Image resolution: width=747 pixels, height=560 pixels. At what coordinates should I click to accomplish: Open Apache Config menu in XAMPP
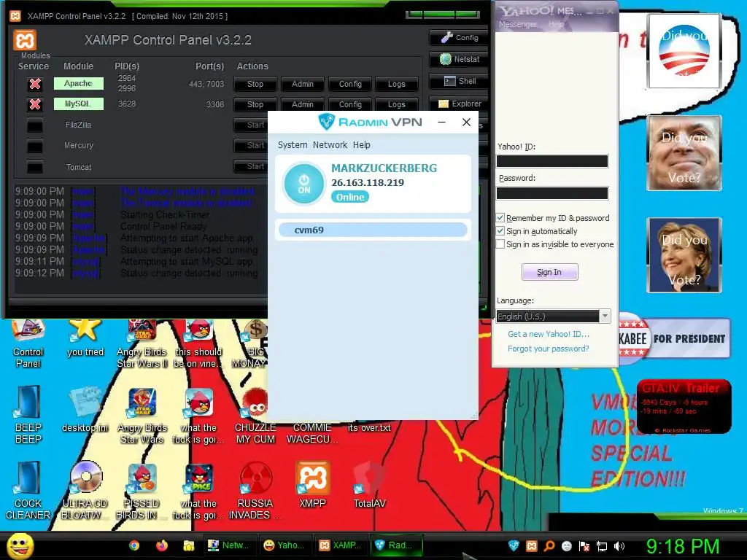pos(350,84)
